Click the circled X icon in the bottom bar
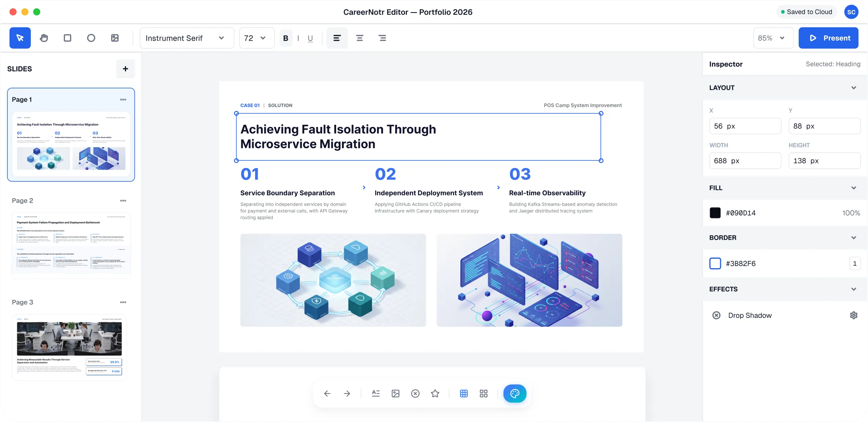The image size is (868, 422). click(x=415, y=393)
